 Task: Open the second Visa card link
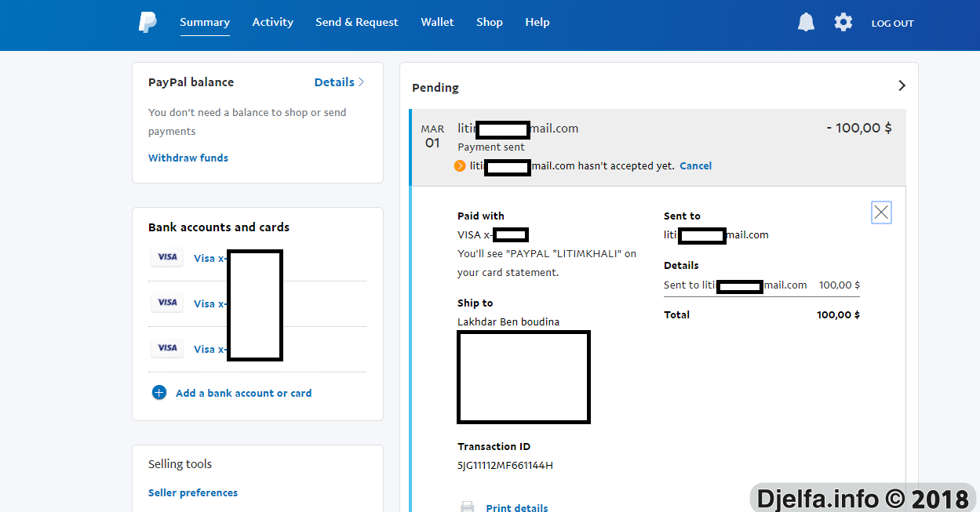[x=210, y=303]
